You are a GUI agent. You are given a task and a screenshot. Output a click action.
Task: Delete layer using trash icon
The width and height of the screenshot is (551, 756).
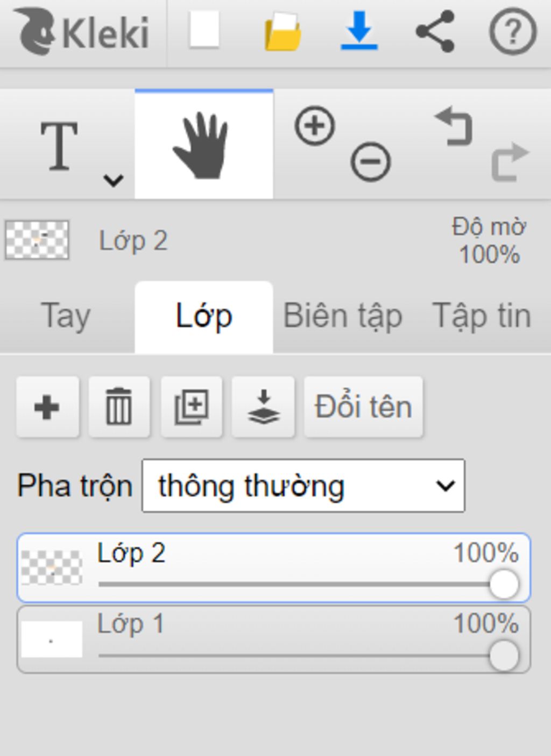(x=119, y=406)
